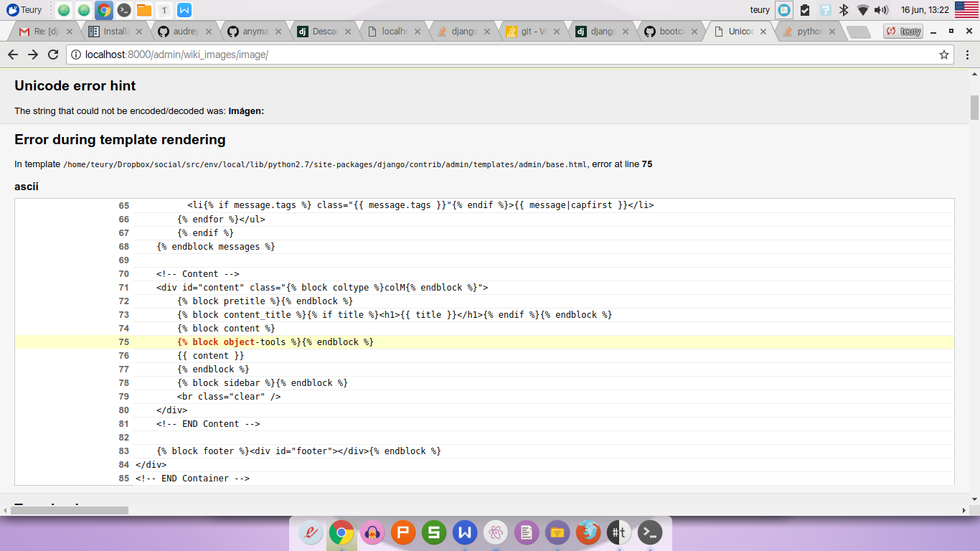The height and width of the screenshot is (551, 980).
Task: Launch the blue W writer app in dock
Action: point(464,533)
